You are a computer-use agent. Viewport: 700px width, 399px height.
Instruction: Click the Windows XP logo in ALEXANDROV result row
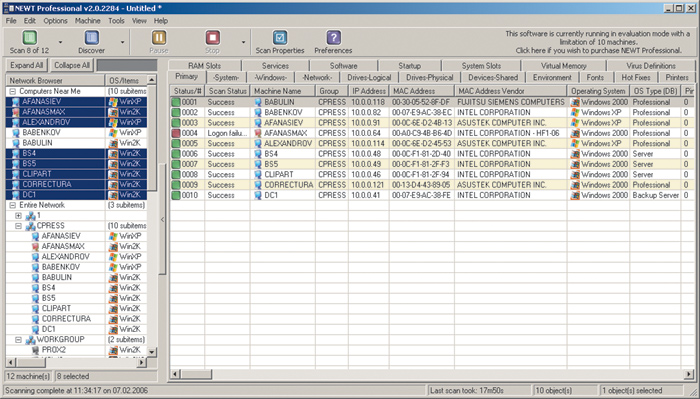coord(575,144)
